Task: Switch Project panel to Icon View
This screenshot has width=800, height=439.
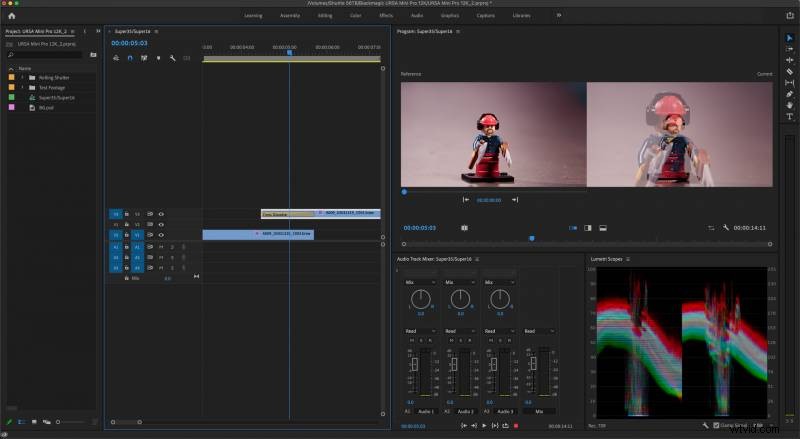Action: [34, 422]
